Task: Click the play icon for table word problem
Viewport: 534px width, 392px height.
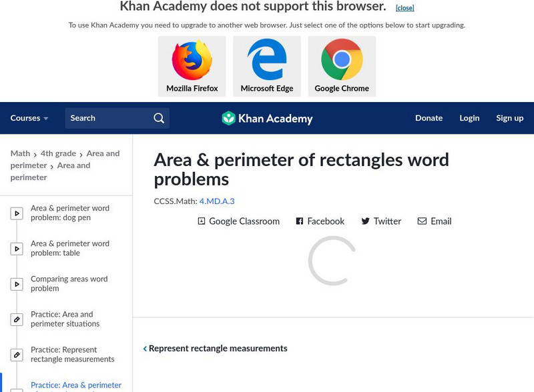Action: [x=17, y=249]
